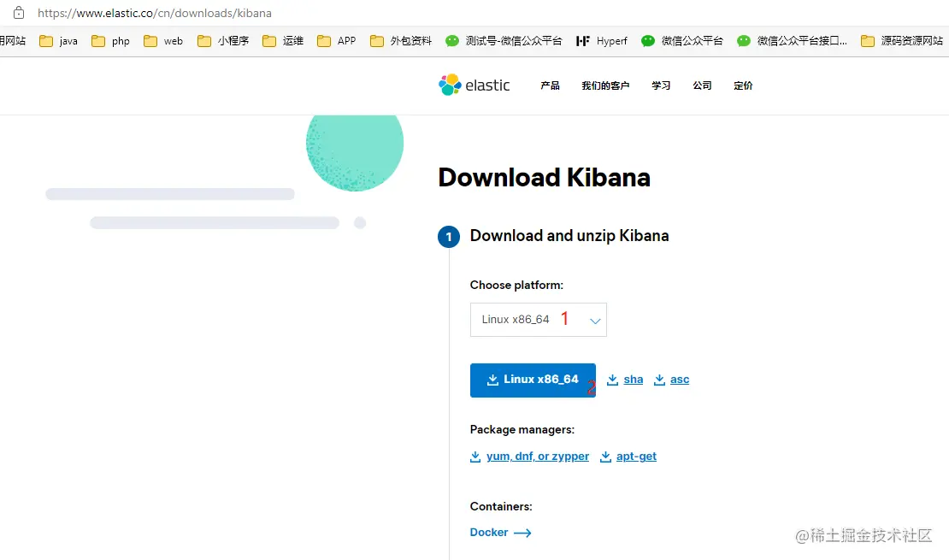This screenshot has width=949, height=560.
Task: Open the 产品 navigation menu
Action: 550,86
